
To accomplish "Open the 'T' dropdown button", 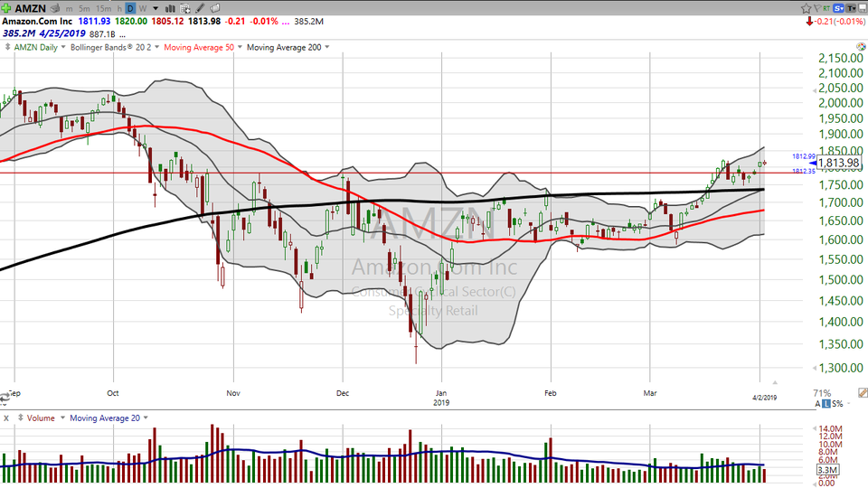I will 852,8.
